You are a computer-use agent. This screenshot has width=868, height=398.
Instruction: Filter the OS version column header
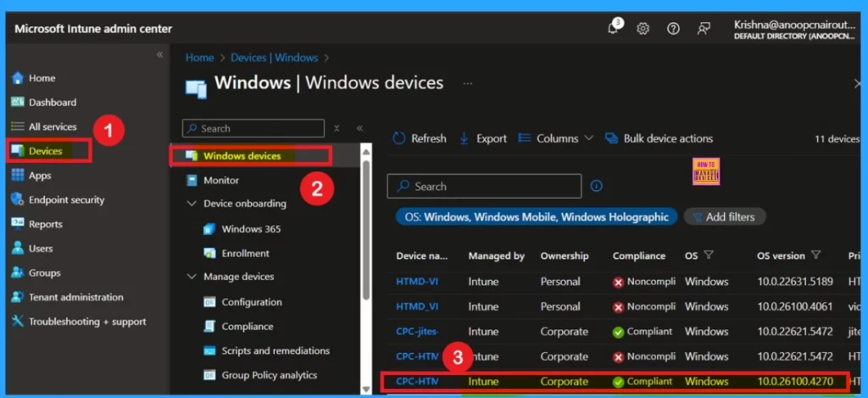tap(815, 255)
